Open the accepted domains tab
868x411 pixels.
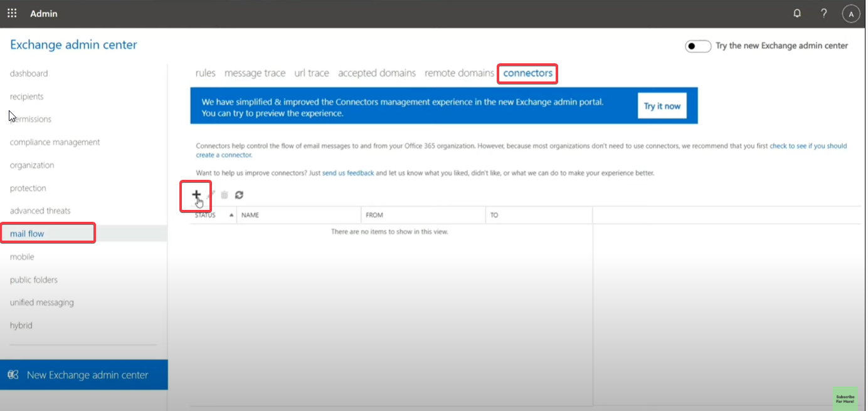point(376,73)
